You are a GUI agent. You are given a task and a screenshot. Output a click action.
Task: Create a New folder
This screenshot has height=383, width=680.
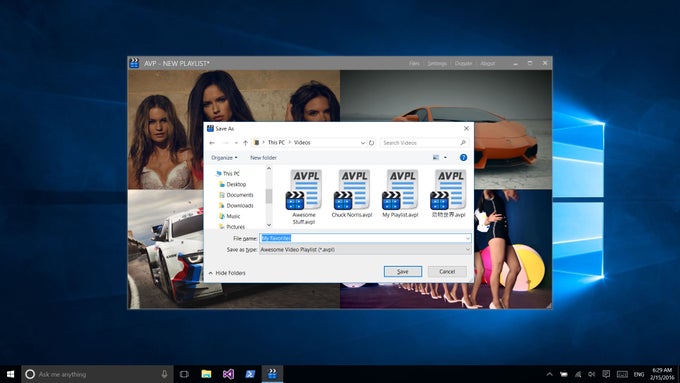[x=263, y=157]
